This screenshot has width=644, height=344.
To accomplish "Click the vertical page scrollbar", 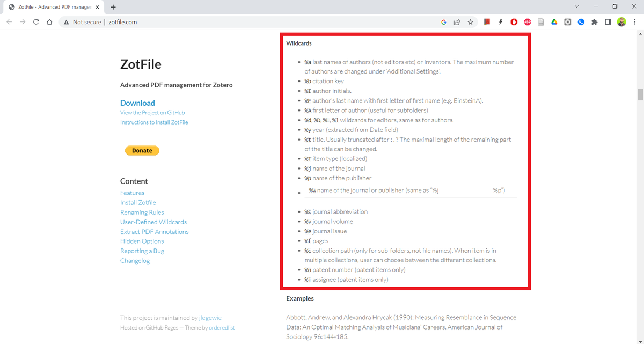I will click(640, 94).
